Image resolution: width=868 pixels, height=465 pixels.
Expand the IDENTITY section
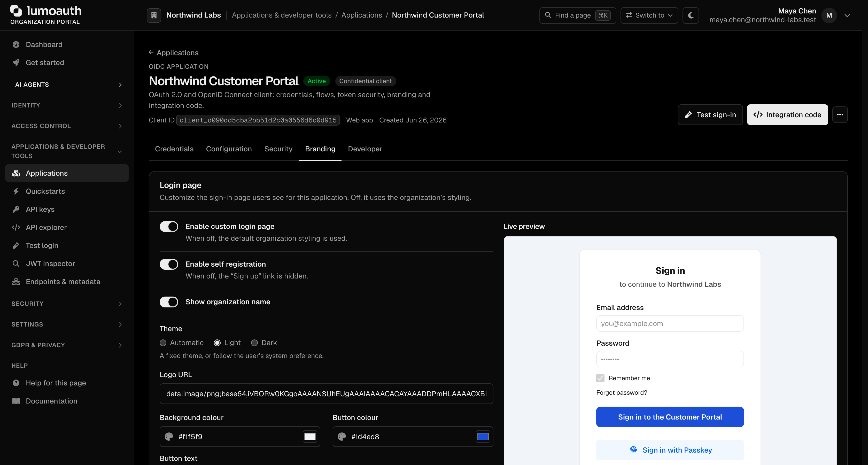click(67, 105)
